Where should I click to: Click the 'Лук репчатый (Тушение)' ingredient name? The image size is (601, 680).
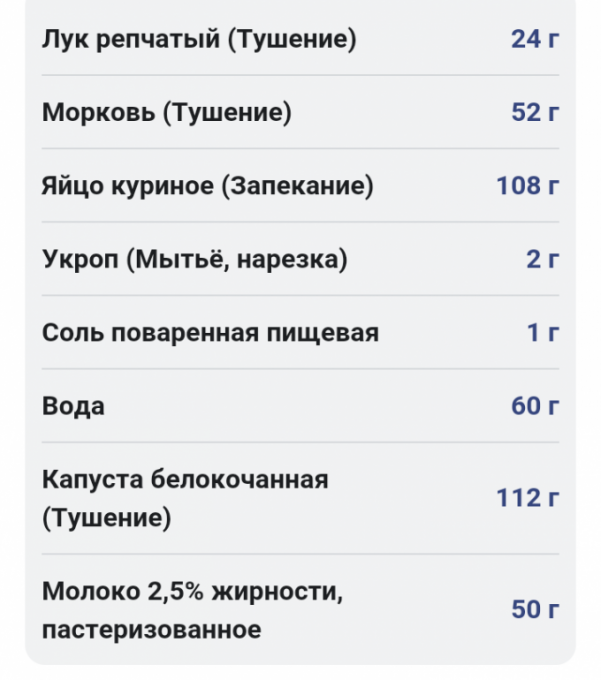(x=198, y=40)
